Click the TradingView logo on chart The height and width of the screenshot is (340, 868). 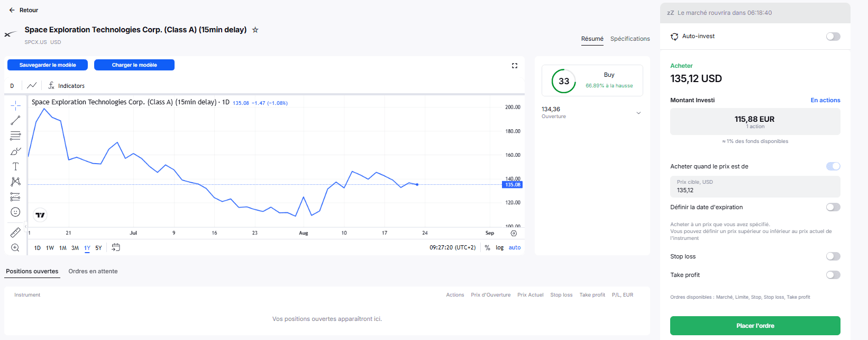coord(40,214)
